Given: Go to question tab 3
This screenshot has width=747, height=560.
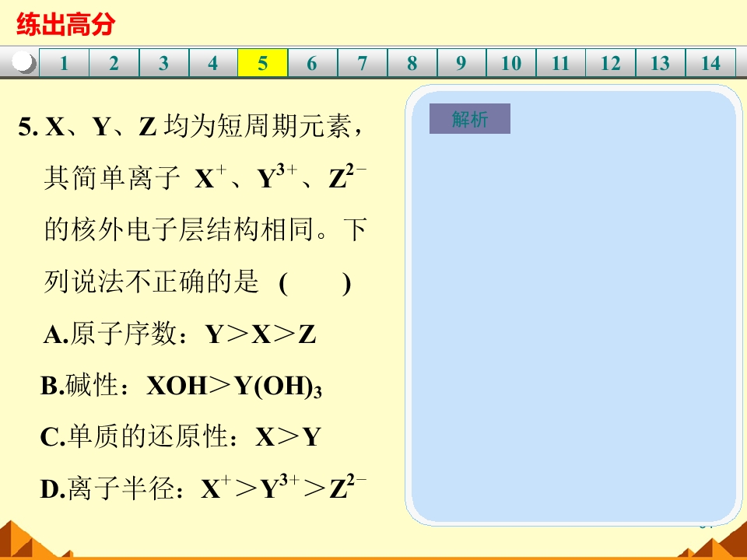Looking at the screenshot, I should pyautogui.click(x=164, y=63).
